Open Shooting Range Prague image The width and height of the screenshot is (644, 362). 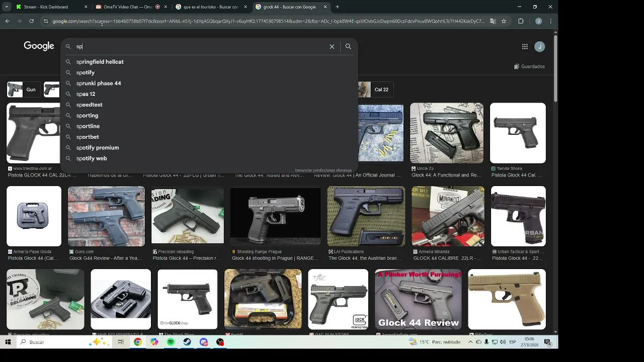[275, 216]
